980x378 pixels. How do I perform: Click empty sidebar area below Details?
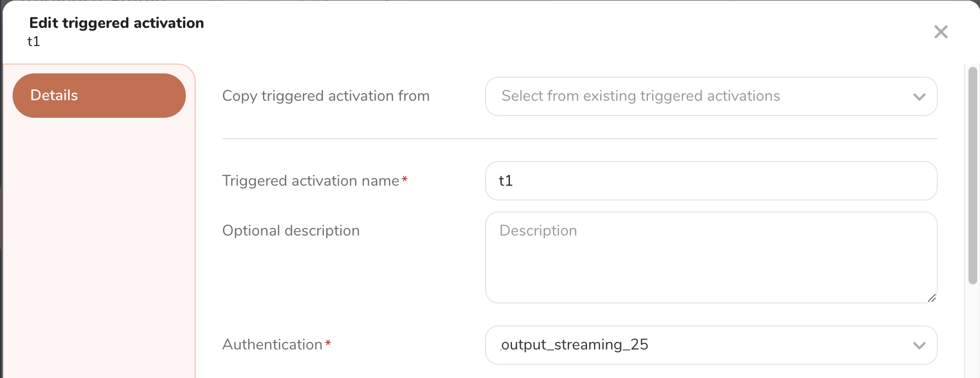[99, 247]
